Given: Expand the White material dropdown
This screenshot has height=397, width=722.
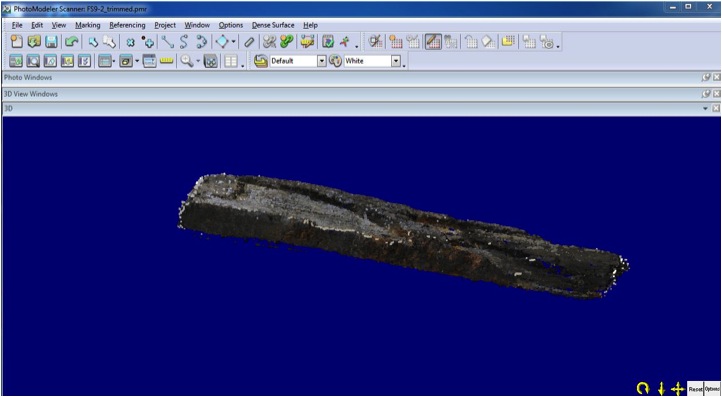Looking at the screenshot, I should 396,61.
